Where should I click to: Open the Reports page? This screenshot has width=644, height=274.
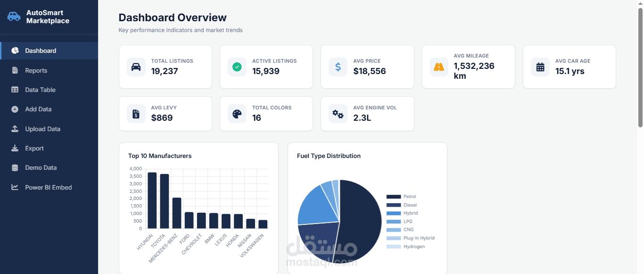click(x=49, y=70)
